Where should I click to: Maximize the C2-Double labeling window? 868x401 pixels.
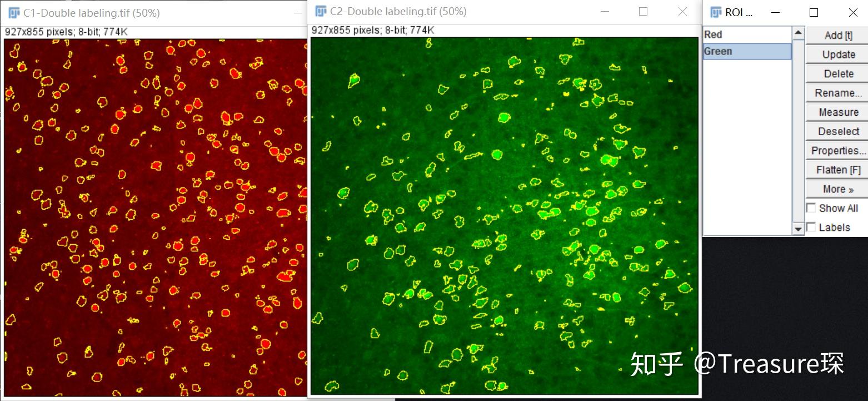(x=643, y=11)
